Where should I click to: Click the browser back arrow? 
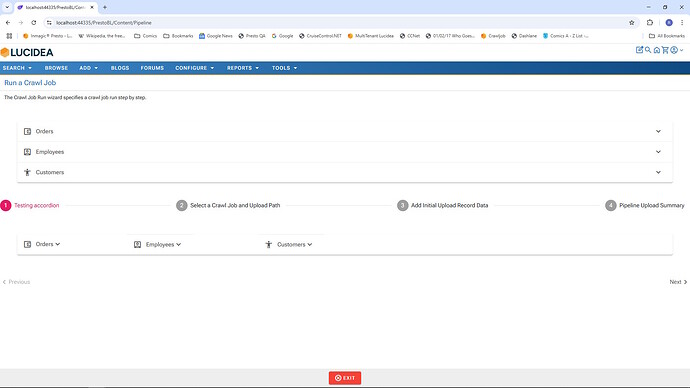point(8,22)
